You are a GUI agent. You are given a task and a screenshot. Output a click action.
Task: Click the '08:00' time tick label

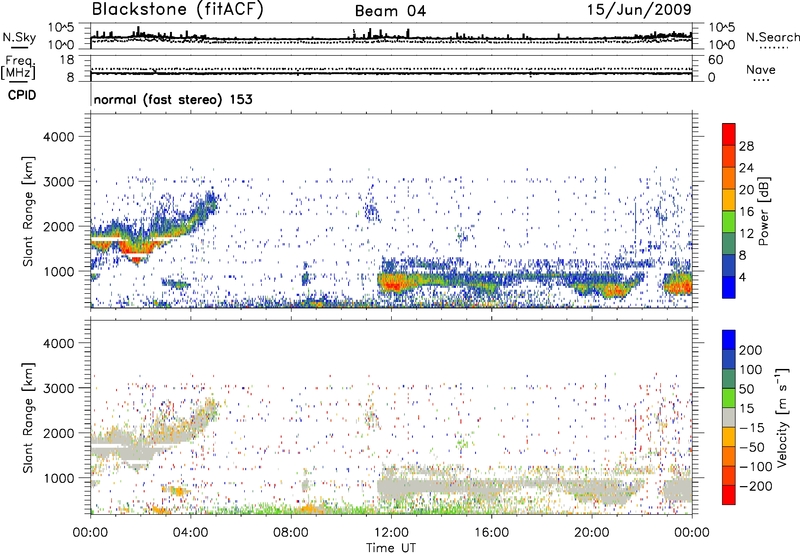coord(291,533)
